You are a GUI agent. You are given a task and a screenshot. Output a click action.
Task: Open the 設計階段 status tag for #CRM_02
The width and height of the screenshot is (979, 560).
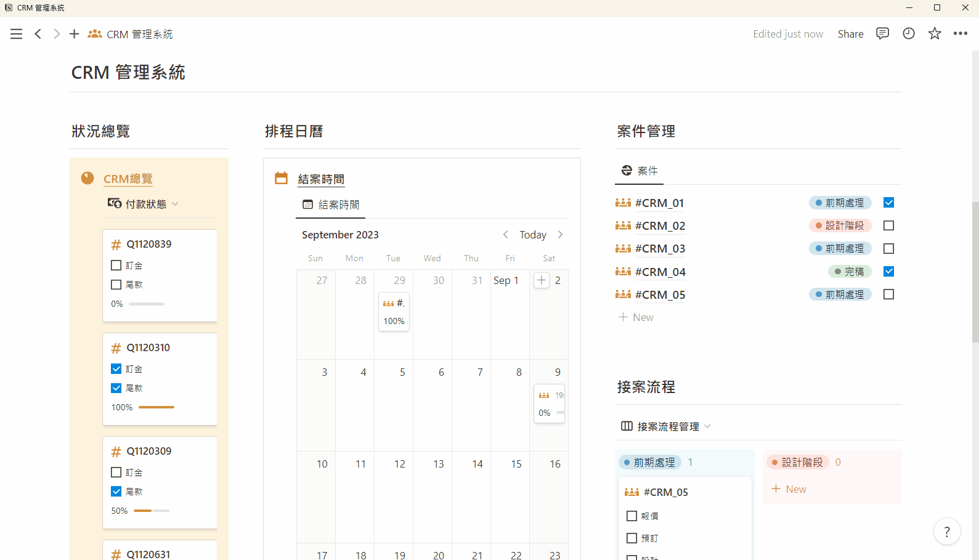point(840,225)
